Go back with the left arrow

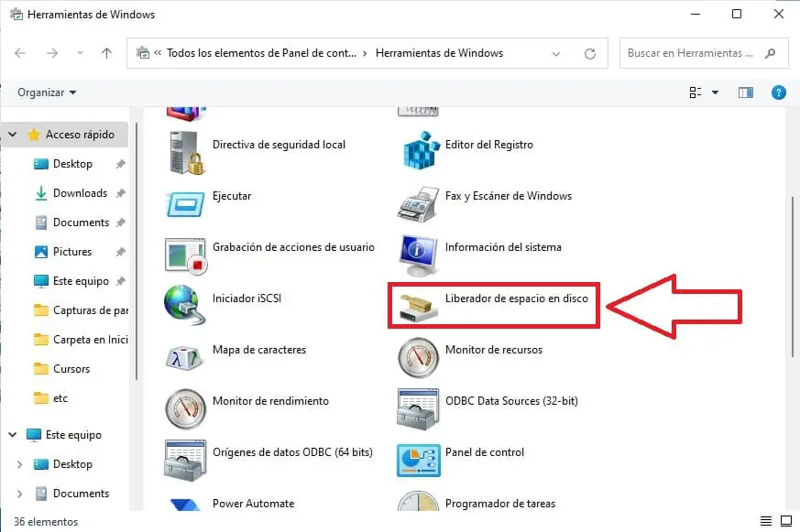point(20,53)
